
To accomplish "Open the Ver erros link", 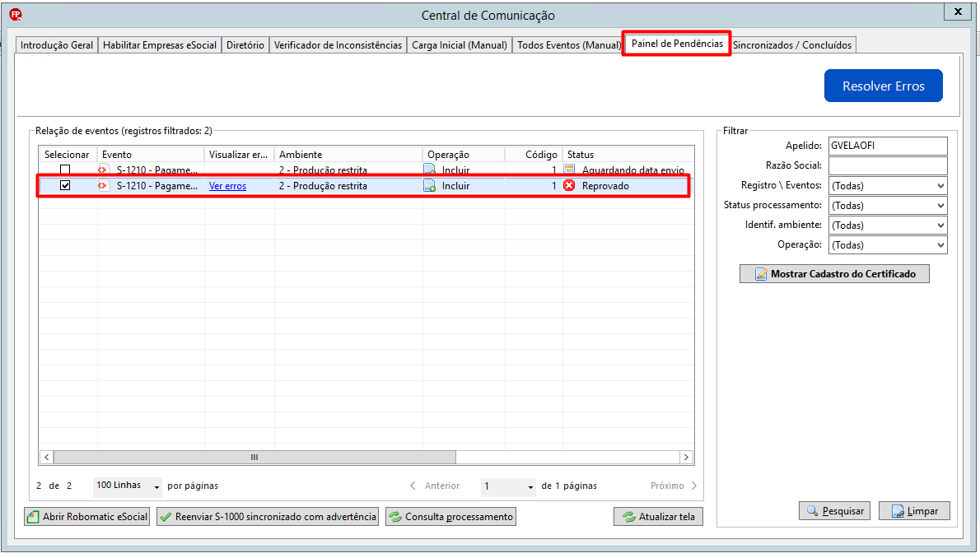I will point(227,185).
